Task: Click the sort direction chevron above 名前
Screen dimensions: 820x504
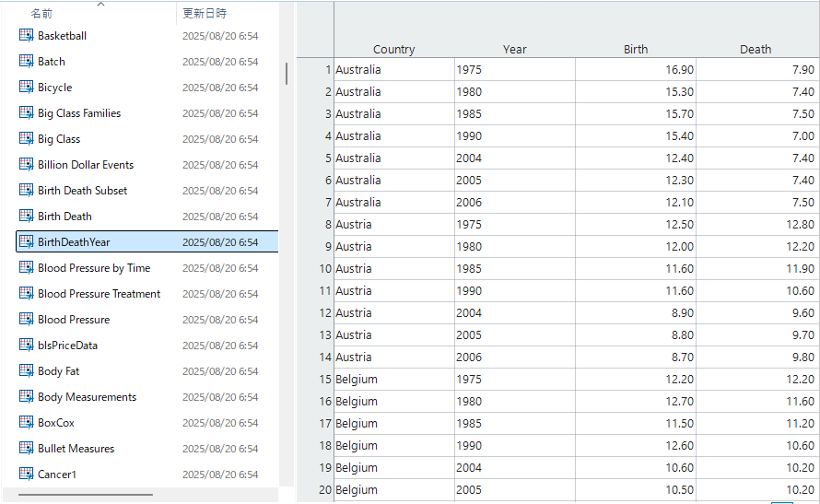Action: (101, 5)
